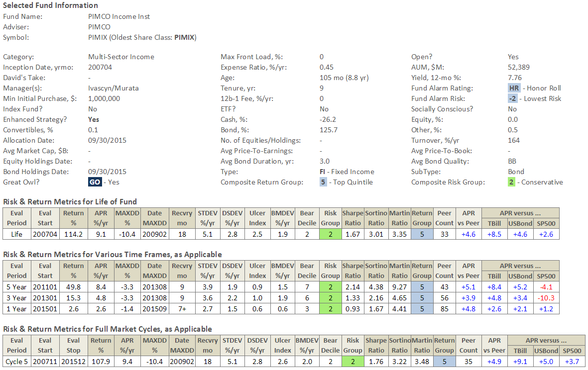Click the green Risk Group cell in Life row
588x370 pixels.
330,234
